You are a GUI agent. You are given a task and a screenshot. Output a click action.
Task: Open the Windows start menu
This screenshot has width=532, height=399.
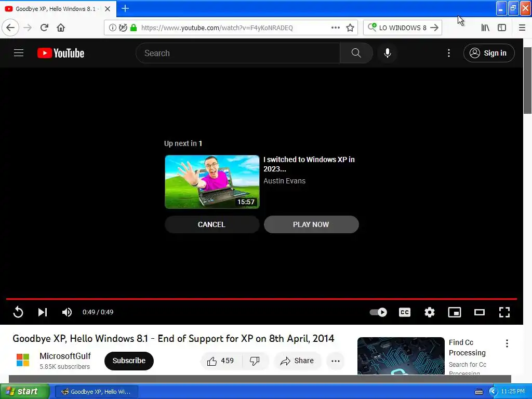tap(24, 392)
